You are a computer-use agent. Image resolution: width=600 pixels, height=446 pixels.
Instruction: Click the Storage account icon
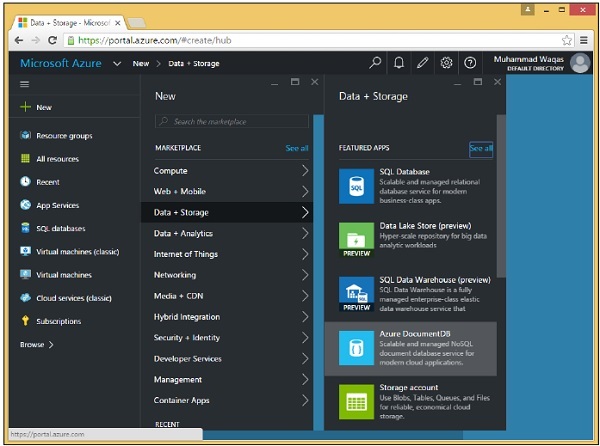point(356,403)
